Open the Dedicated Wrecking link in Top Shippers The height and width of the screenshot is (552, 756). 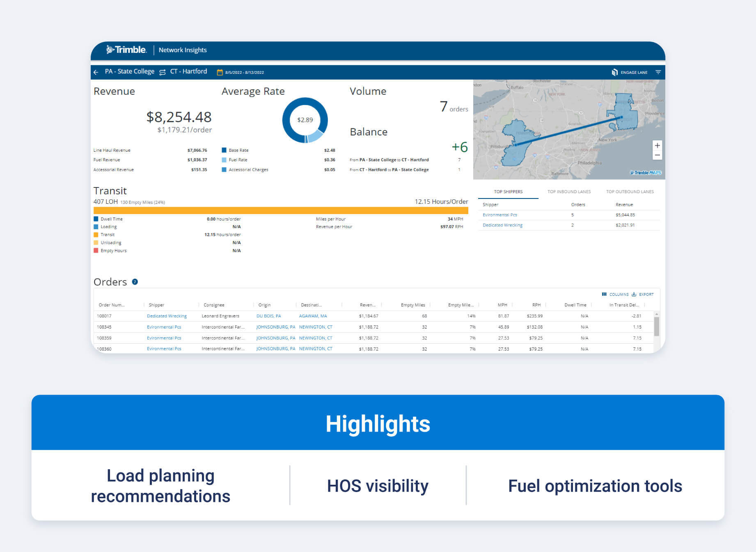coord(502,225)
